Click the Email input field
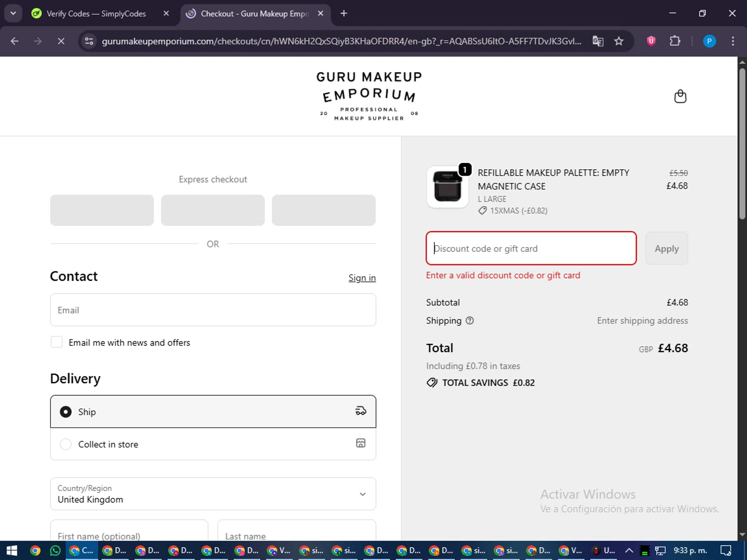Image resolution: width=747 pixels, height=560 pixels. click(213, 310)
